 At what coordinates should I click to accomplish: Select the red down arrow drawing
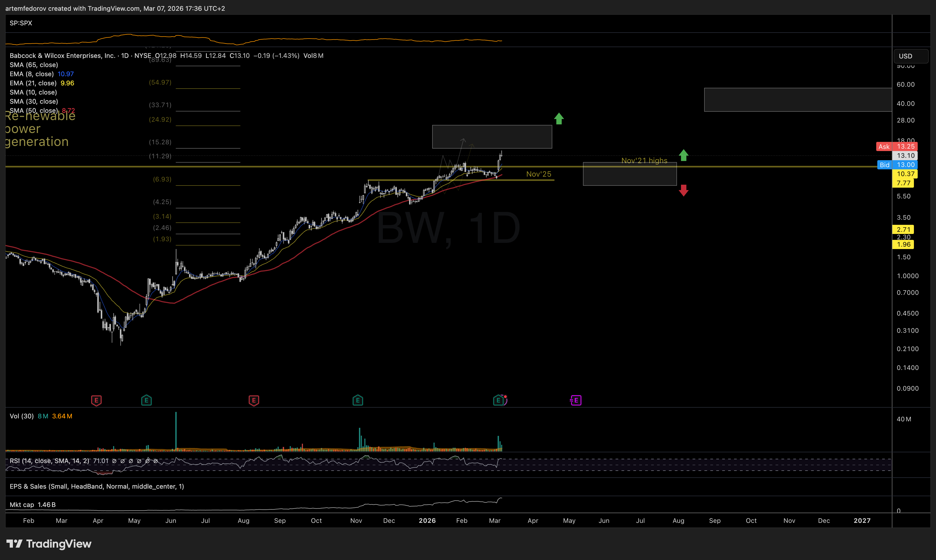tap(683, 190)
